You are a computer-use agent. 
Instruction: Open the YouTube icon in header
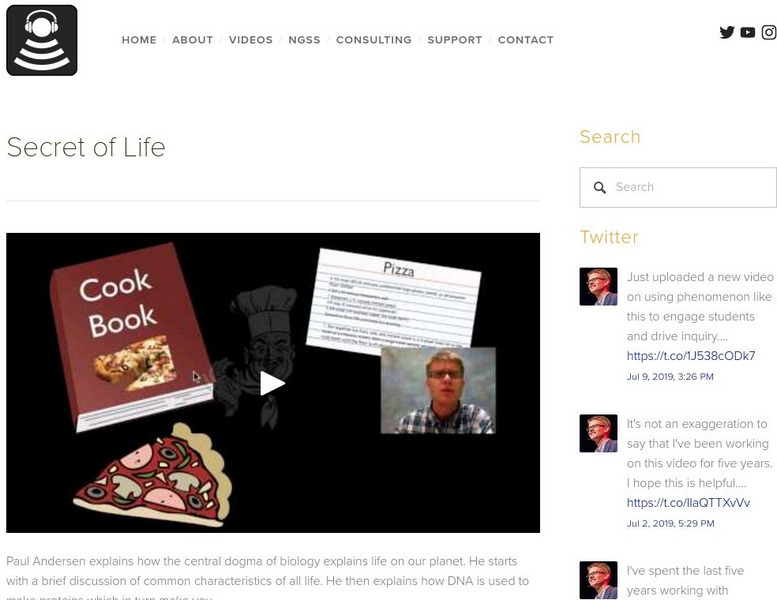click(x=748, y=32)
